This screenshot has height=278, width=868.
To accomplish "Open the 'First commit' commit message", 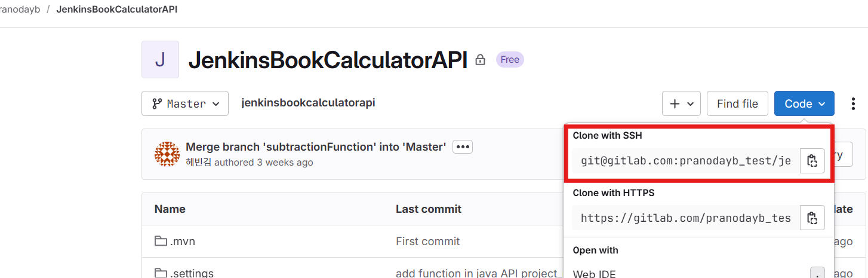I will pos(428,242).
